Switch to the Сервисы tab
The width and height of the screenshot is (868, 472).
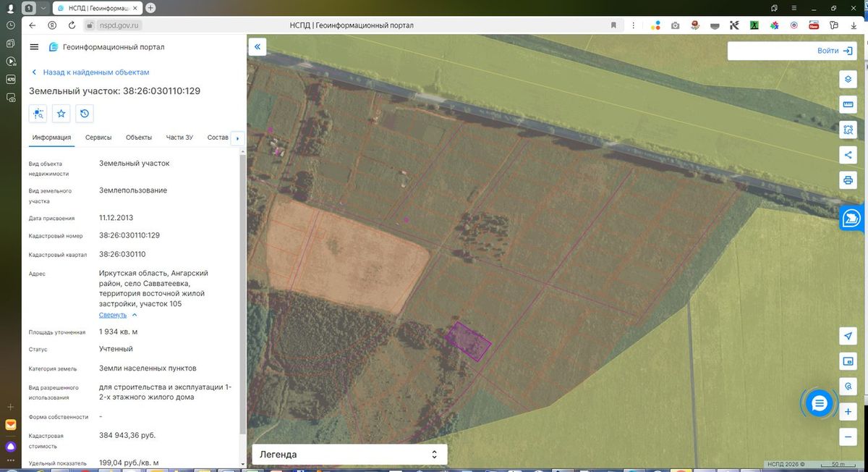[x=98, y=138]
